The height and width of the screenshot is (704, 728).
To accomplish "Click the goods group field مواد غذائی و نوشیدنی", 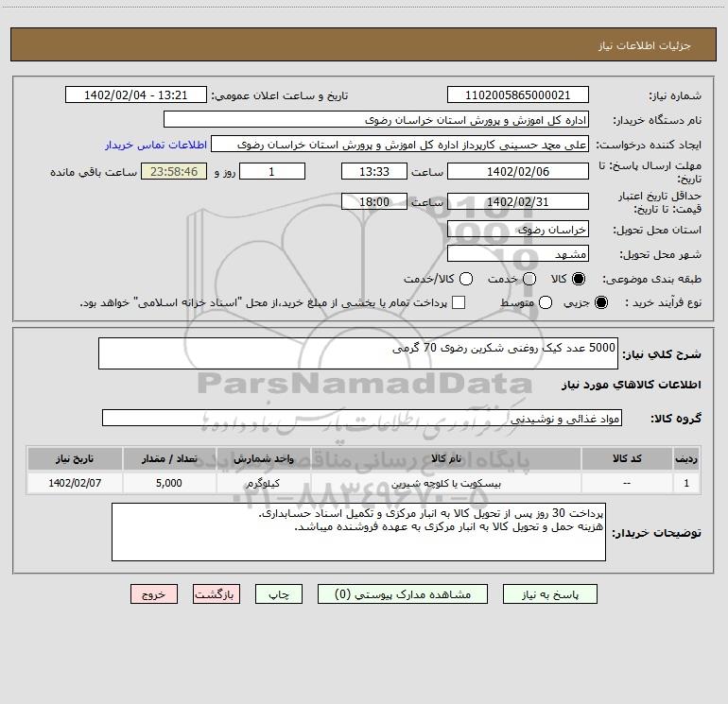I will pyautogui.click(x=362, y=418).
